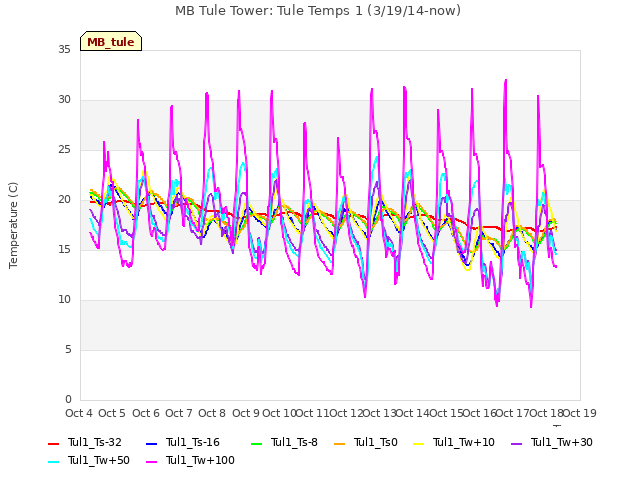
Task: Select the Tul1_Tw+100 legend label
Action: click(x=200, y=460)
